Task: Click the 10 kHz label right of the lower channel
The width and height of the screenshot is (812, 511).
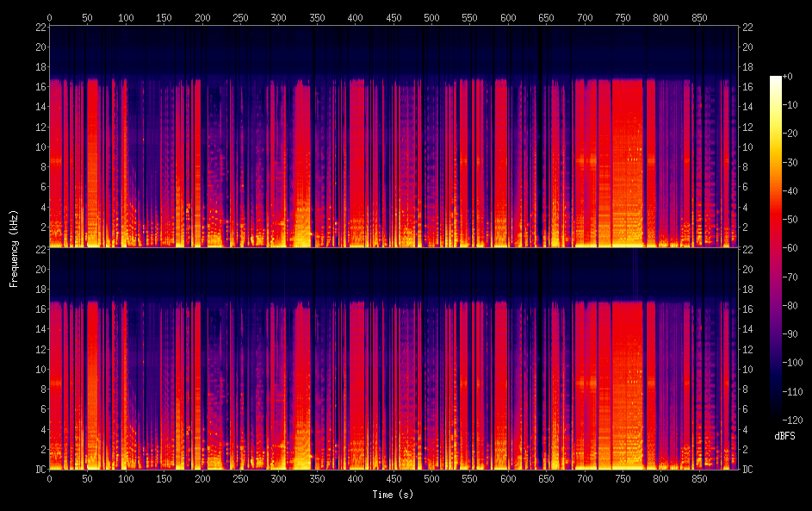Action: (748, 370)
